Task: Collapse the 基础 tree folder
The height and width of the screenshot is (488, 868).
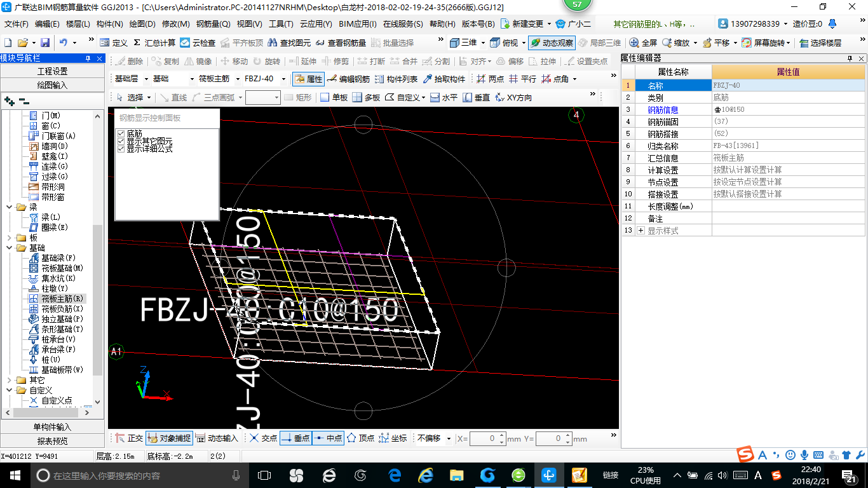Action: [x=9, y=248]
